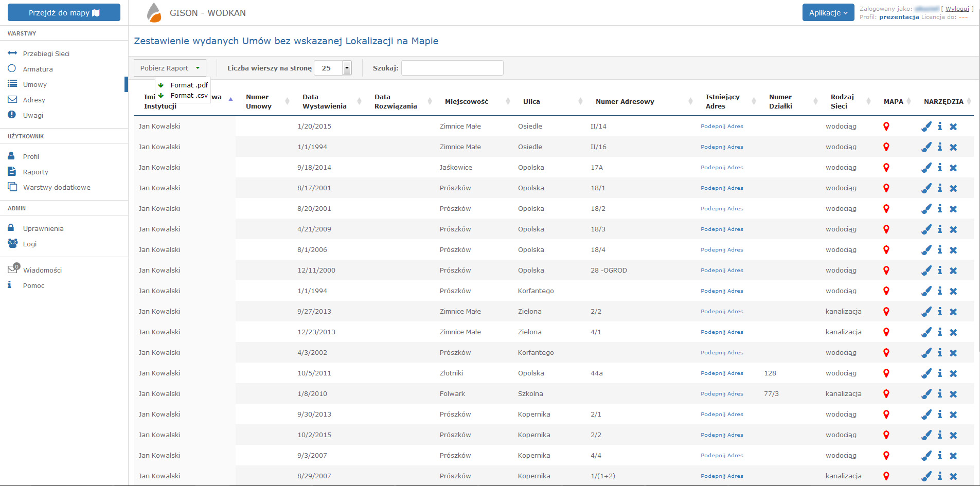
Task: Click the prezentacja profile link
Action: [x=899, y=17]
